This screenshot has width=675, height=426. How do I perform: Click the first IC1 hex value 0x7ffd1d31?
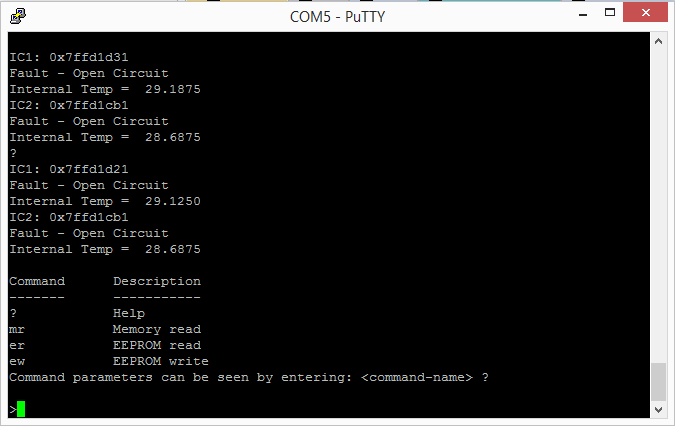(89, 57)
